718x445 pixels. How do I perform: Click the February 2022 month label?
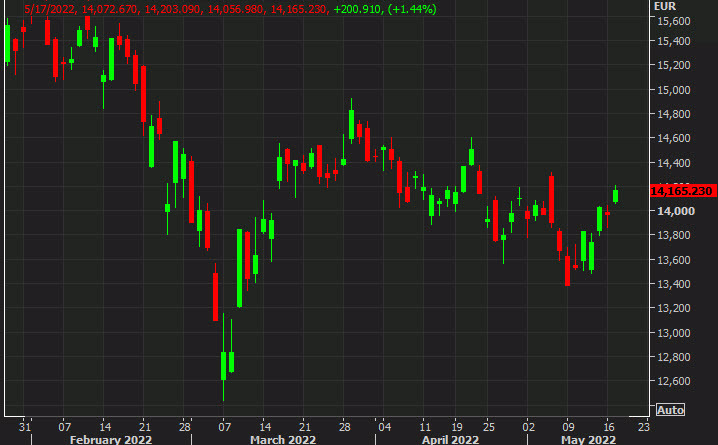[111, 440]
